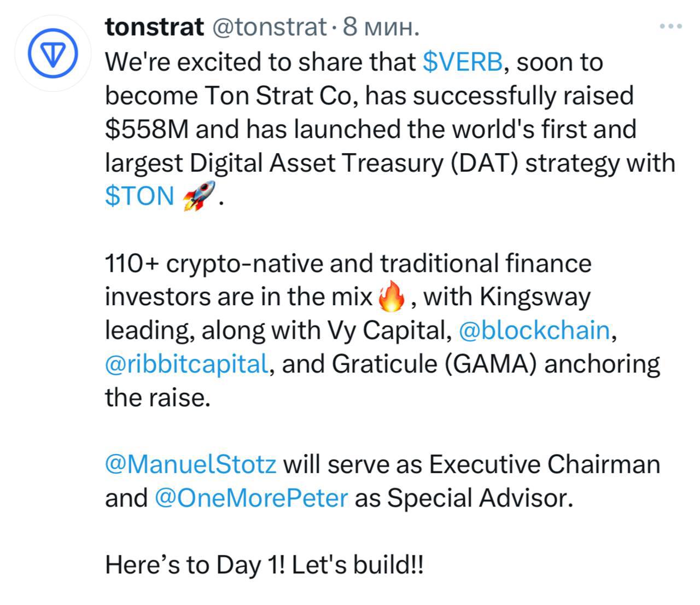Open the 8 мин. timestamp

(381, 27)
